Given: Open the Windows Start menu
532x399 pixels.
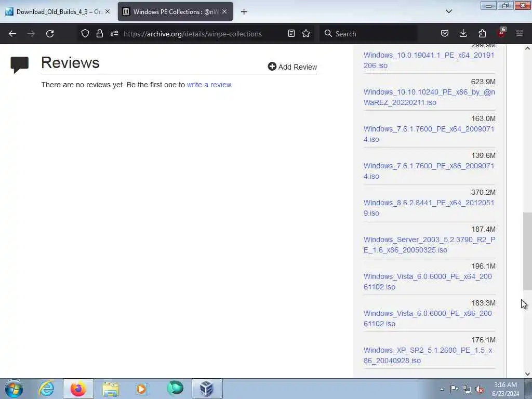Looking at the screenshot, I should pos(14,389).
